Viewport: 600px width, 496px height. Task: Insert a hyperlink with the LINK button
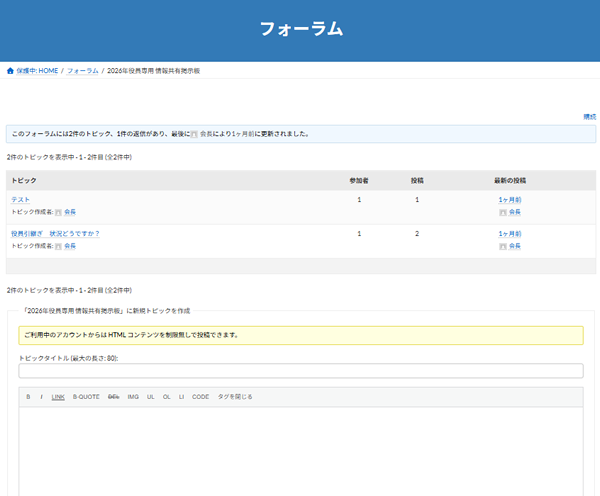tap(58, 397)
